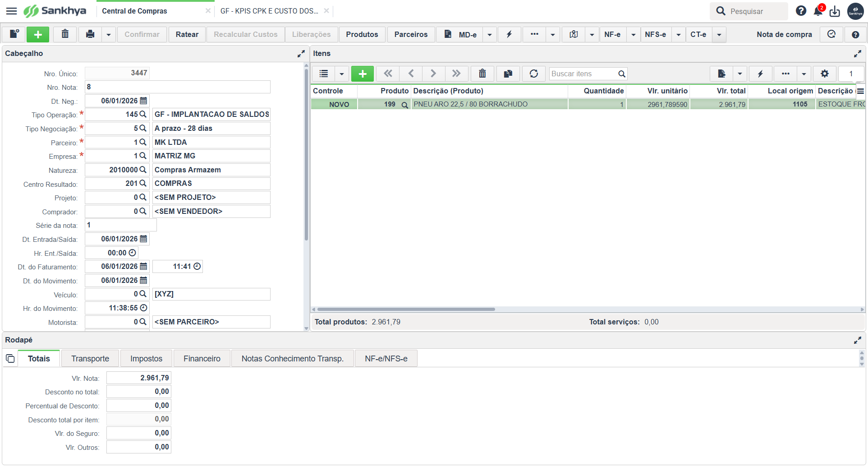Expand the Cabeçalho panel to full size
Viewport: 868px width, 467px height.
coord(301,54)
